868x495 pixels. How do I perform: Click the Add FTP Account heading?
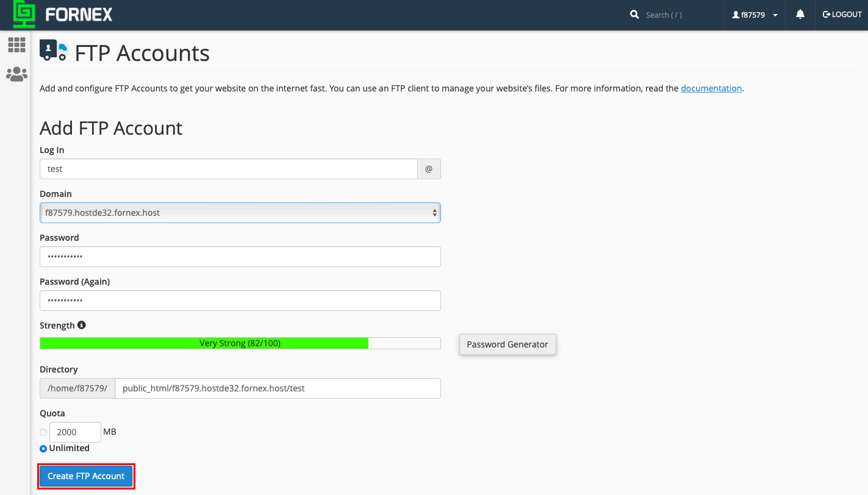click(x=111, y=128)
